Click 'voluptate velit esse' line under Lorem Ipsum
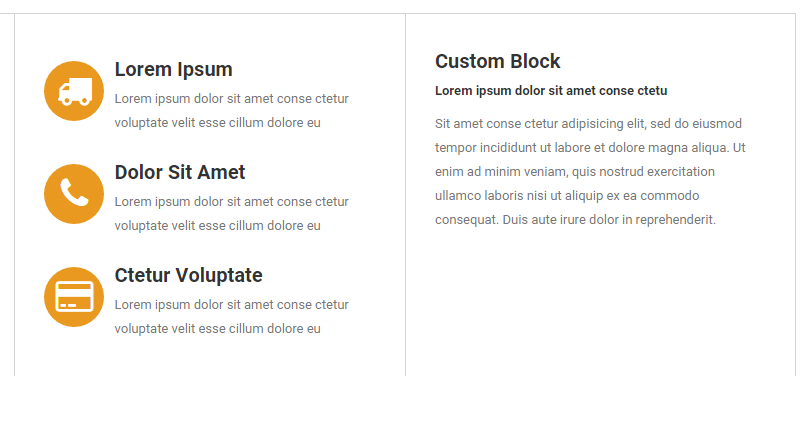The width and height of the screenshot is (812, 423). coord(218,123)
